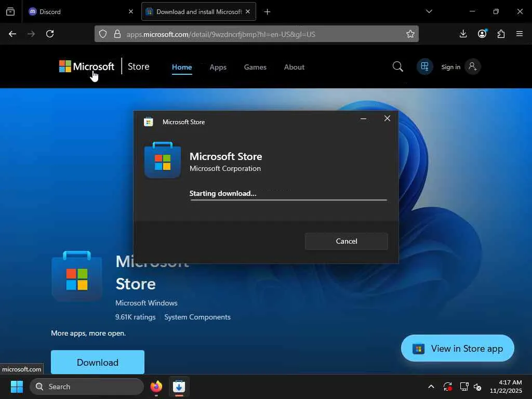Close the Discord tab
This screenshot has height=399, width=532.
coord(131,11)
